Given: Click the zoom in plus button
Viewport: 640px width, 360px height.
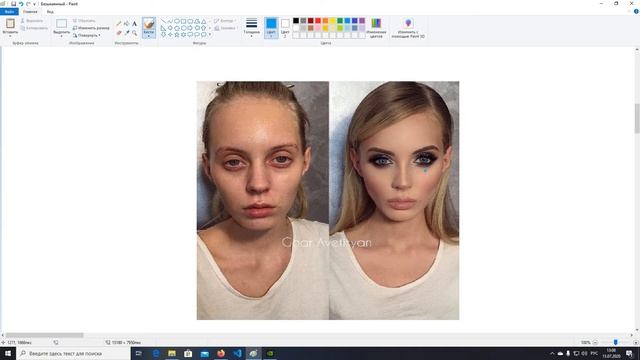Looking at the screenshot, I should [636, 342].
